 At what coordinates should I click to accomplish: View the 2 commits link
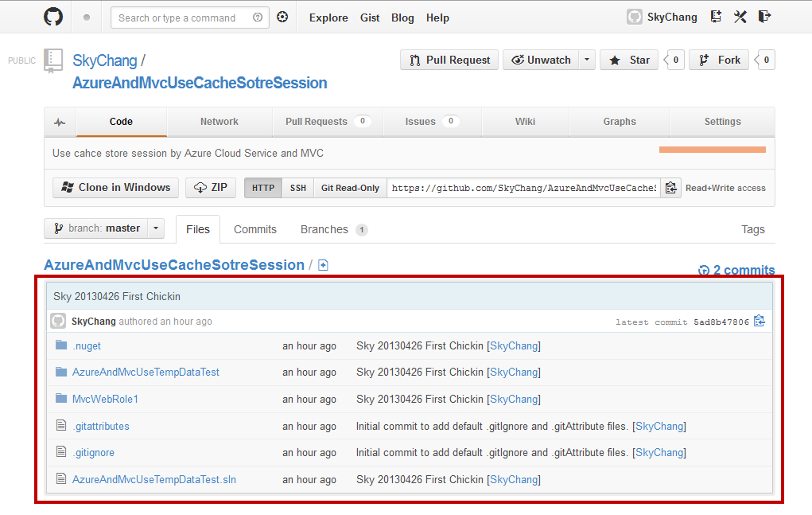click(x=737, y=270)
